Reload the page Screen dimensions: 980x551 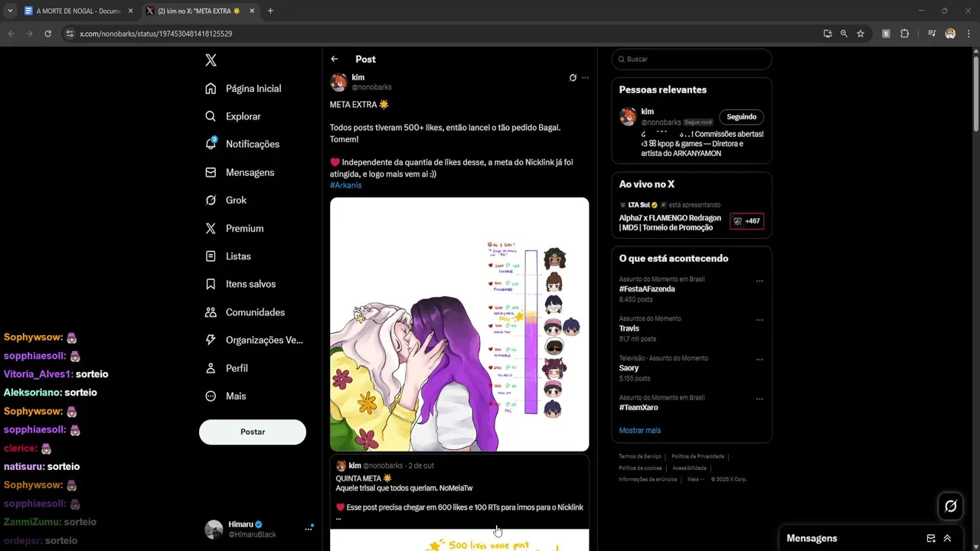[48, 34]
